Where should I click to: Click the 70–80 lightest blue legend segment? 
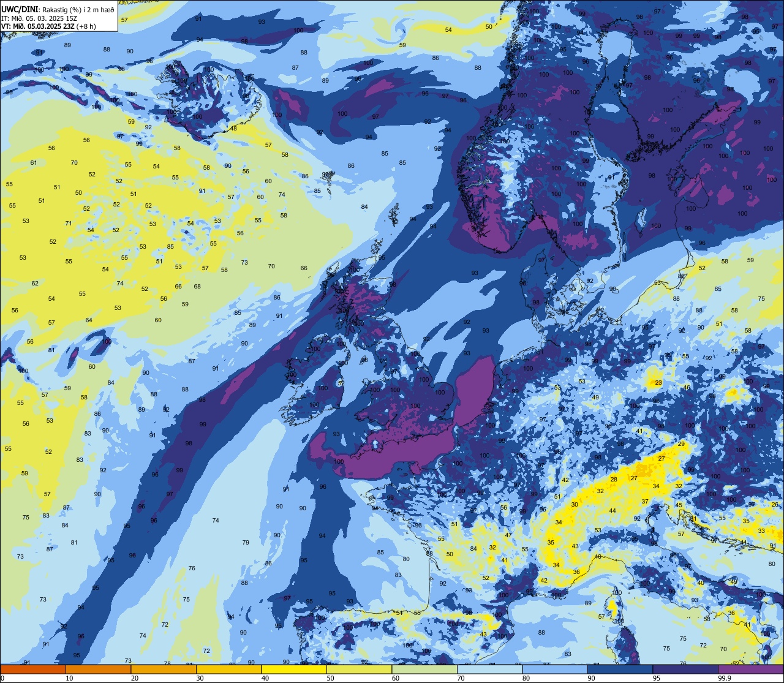(489, 669)
